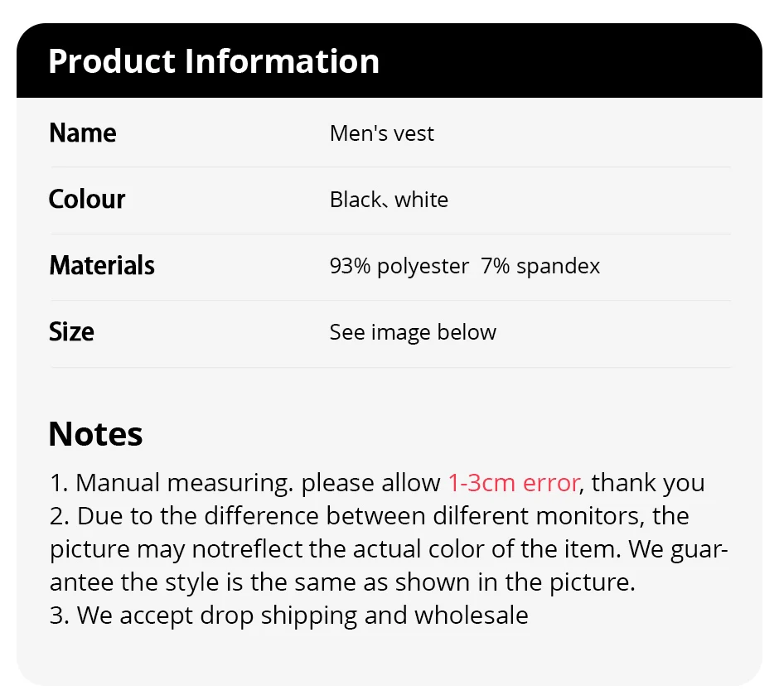Select the "7% spandex" material text

tap(540, 266)
